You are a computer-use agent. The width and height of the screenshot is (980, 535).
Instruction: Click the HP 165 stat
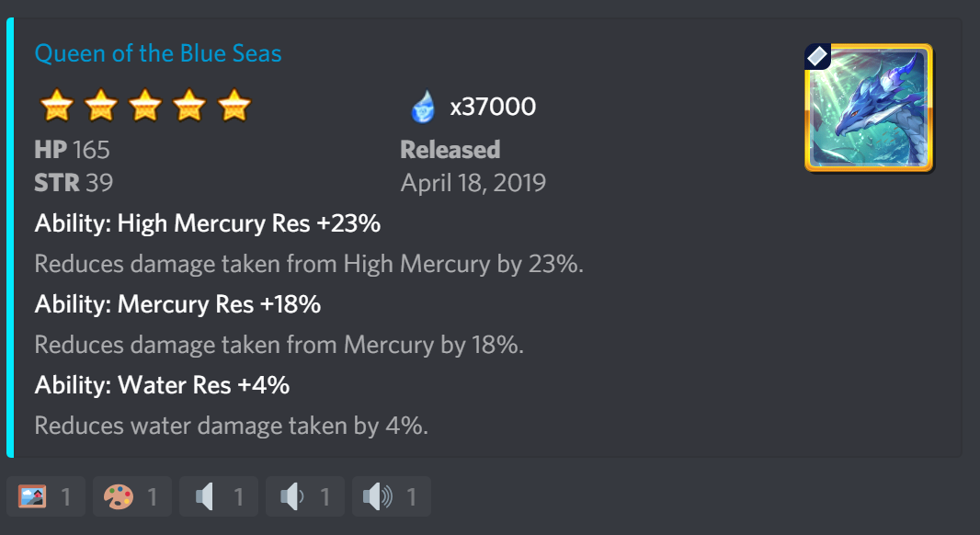click(x=72, y=150)
